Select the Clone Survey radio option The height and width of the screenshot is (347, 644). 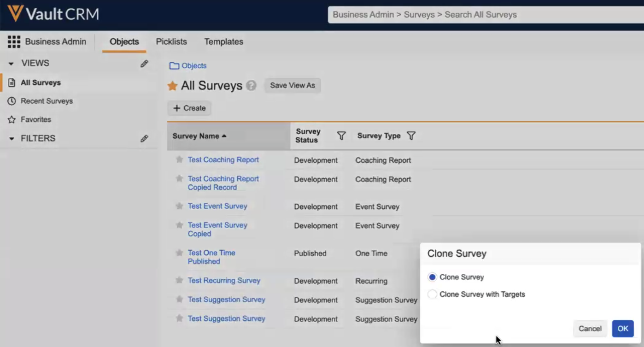click(432, 277)
